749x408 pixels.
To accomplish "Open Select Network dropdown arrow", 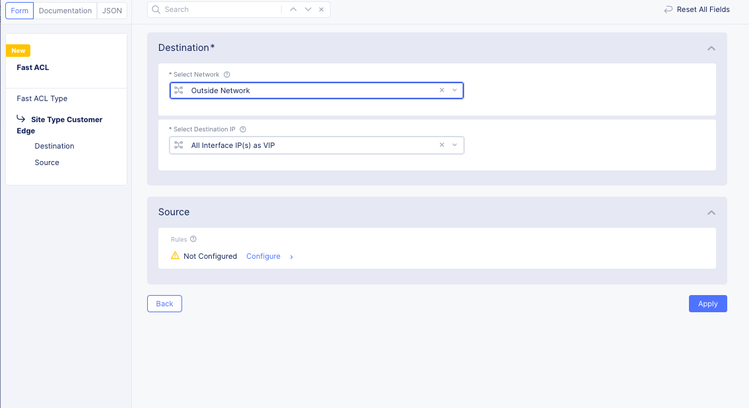I will [x=455, y=91].
